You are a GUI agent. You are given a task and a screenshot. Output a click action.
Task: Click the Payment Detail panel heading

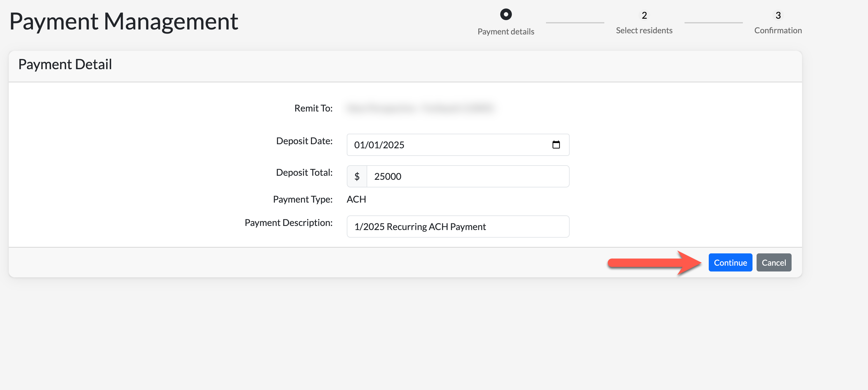(65, 65)
